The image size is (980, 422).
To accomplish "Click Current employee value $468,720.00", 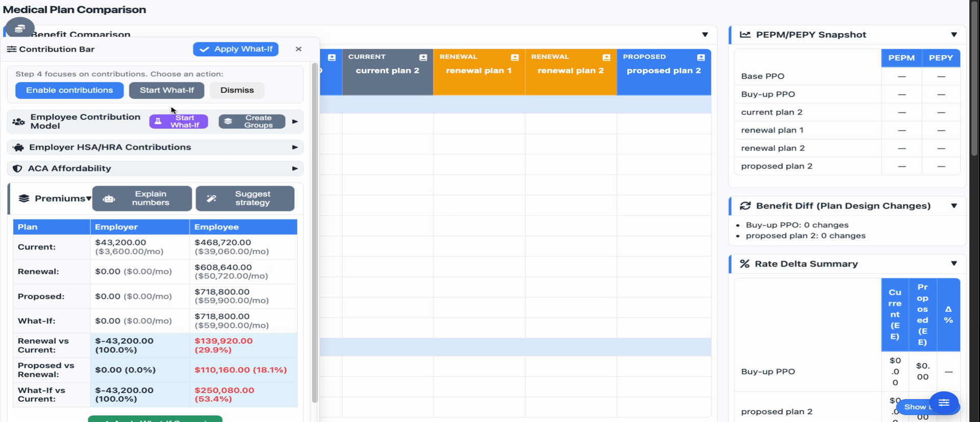I will (x=223, y=243).
